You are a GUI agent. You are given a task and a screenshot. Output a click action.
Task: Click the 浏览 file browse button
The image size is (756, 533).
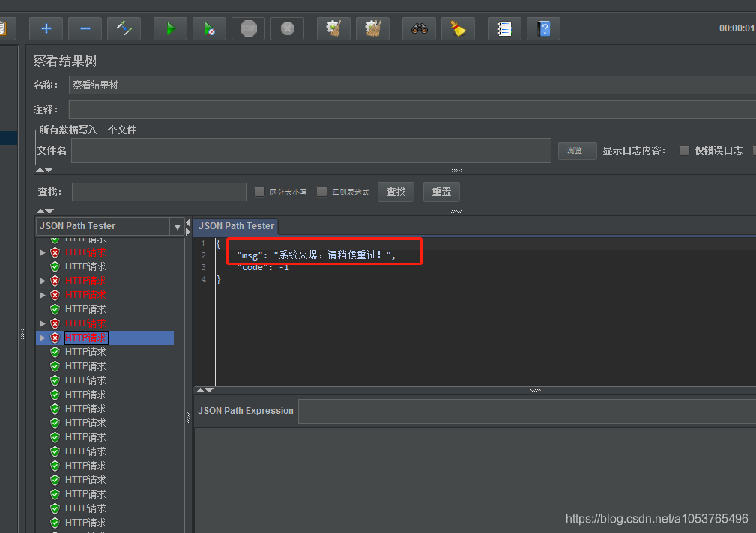click(x=577, y=150)
